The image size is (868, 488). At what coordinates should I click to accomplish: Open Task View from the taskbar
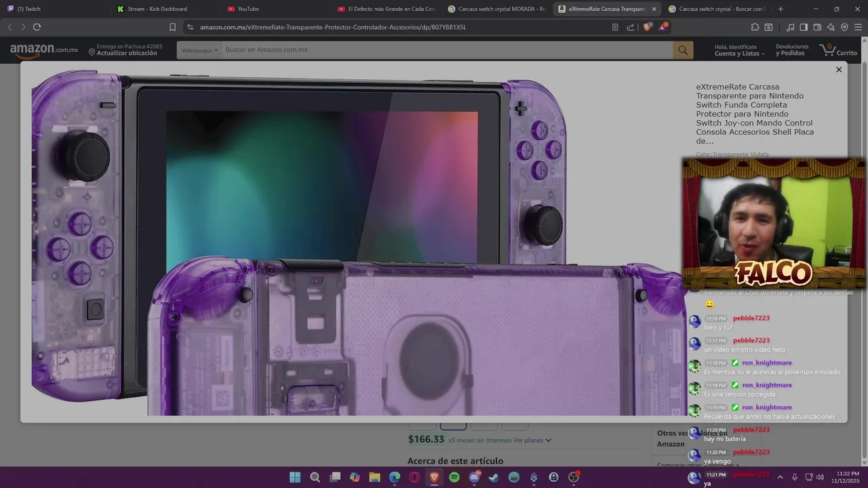point(334,477)
